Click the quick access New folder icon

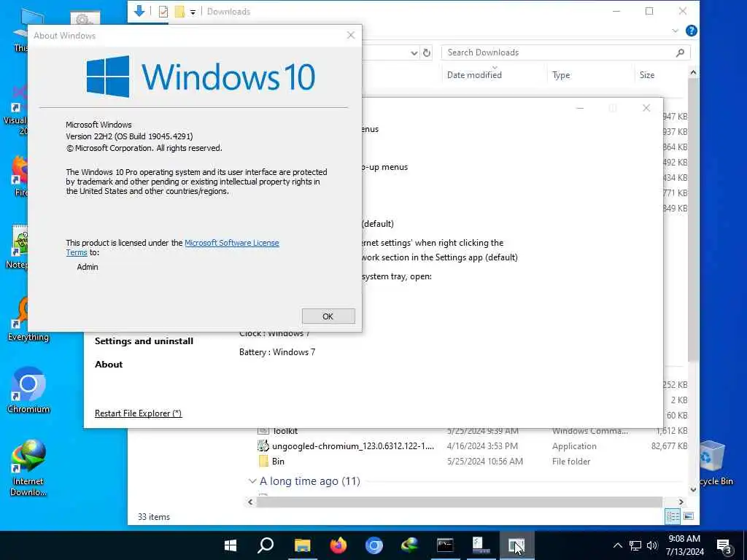[179, 12]
